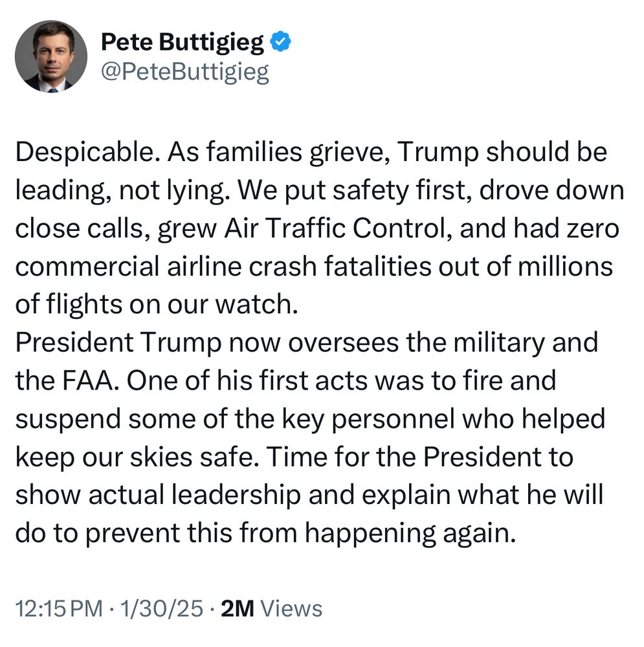Click the 1/30/25 post date
This screenshot has width=644, height=647.
pos(163,608)
